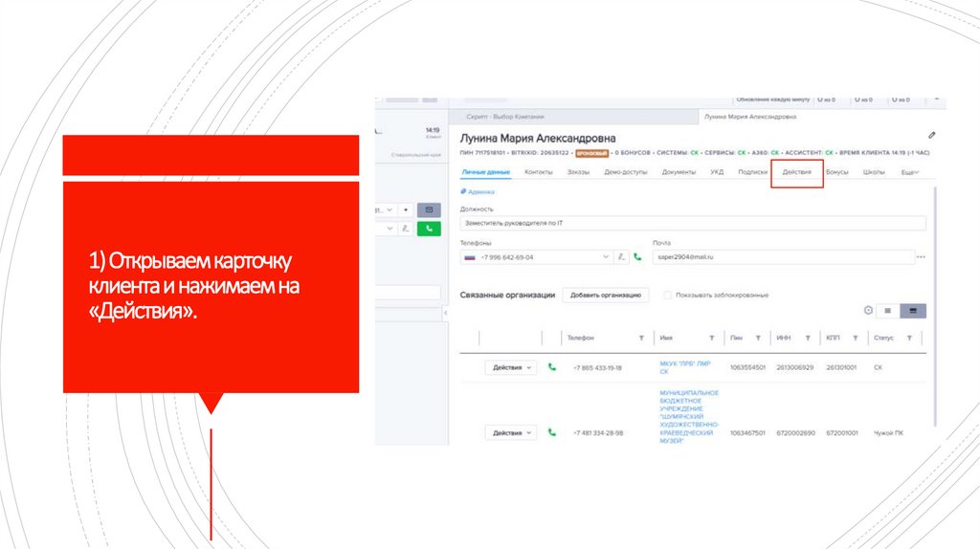Click the Чужой ПК status cell
This screenshot has height=549, width=980.
[x=888, y=433]
